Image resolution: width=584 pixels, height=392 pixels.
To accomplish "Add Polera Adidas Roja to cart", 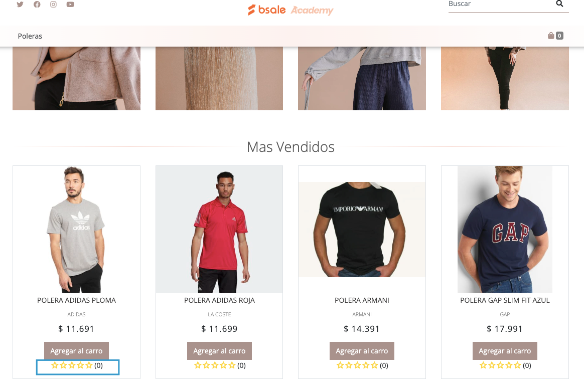I will coord(219,351).
